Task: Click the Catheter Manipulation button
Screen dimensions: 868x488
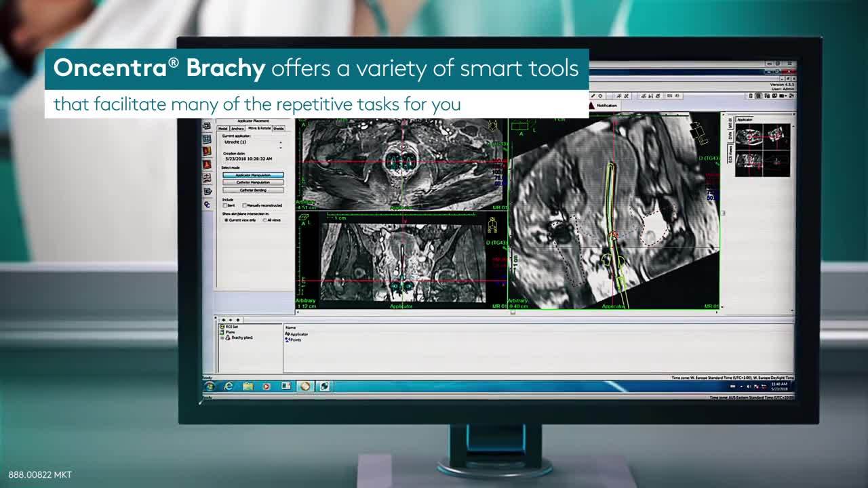Action: coord(254,182)
